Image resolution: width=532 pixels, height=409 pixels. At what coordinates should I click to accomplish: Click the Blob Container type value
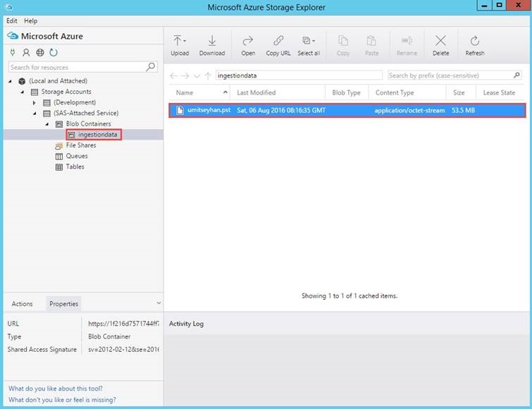coord(109,336)
